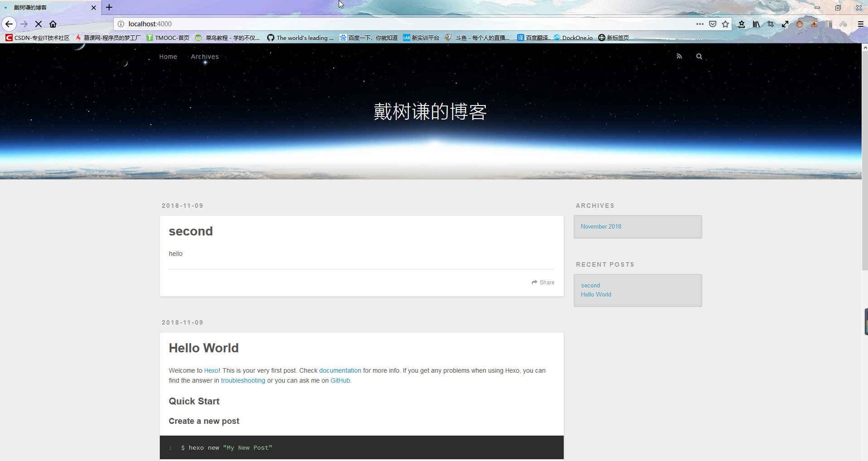This screenshot has height=461, width=868.
Task: Click the scrollbar up arrow
Action: click(x=864, y=47)
